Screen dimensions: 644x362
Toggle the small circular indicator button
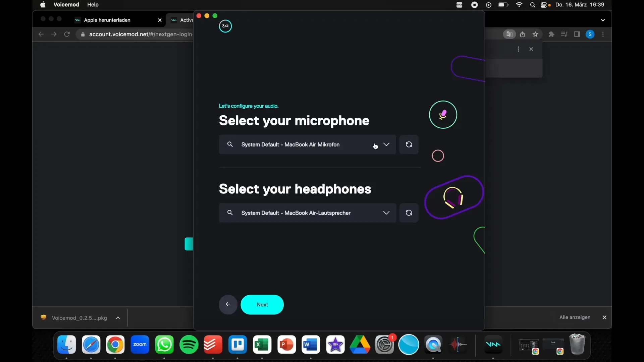(x=437, y=156)
